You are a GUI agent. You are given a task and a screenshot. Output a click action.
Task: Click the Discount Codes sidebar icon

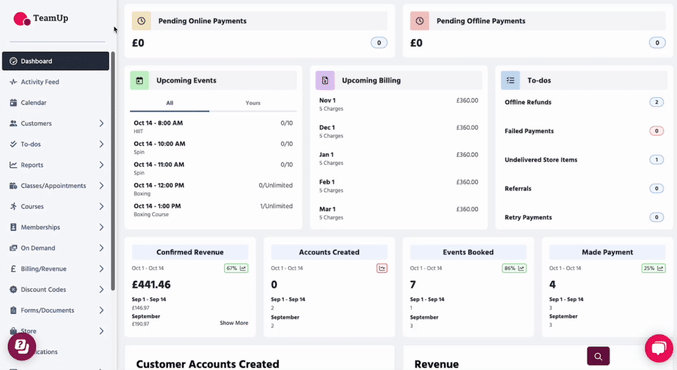point(13,289)
